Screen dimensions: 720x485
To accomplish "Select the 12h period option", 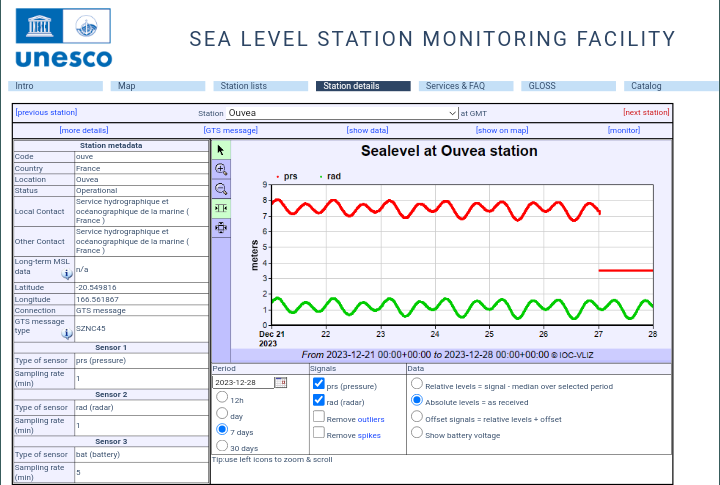I will click(x=222, y=396).
